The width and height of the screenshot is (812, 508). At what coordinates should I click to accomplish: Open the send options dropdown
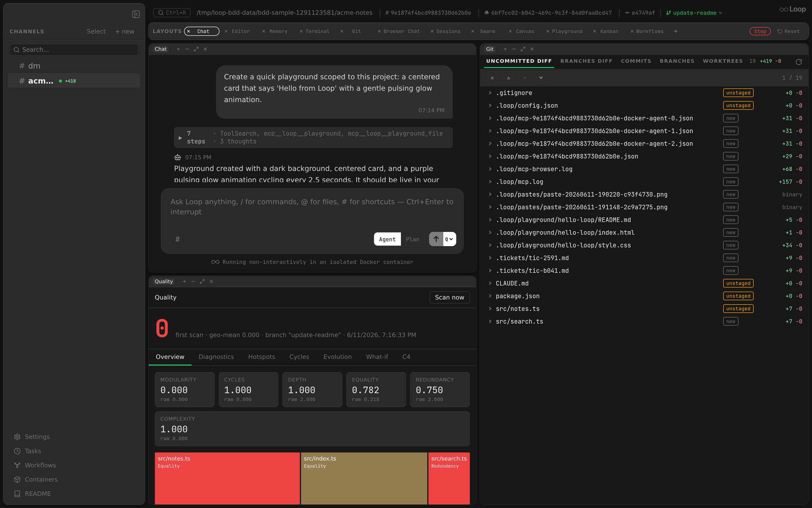click(x=449, y=239)
